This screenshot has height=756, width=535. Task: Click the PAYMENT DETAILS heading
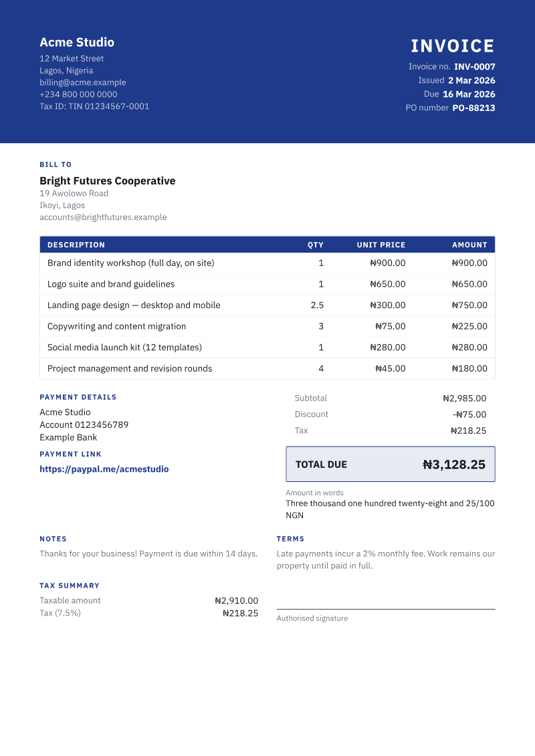pyautogui.click(x=78, y=397)
